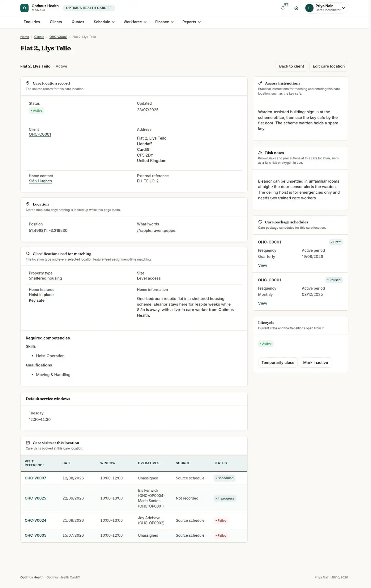Click the Care package schedules refresh icon
Image resolution: width=371 pixels, height=588 pixels.
(x=260, y=222)
